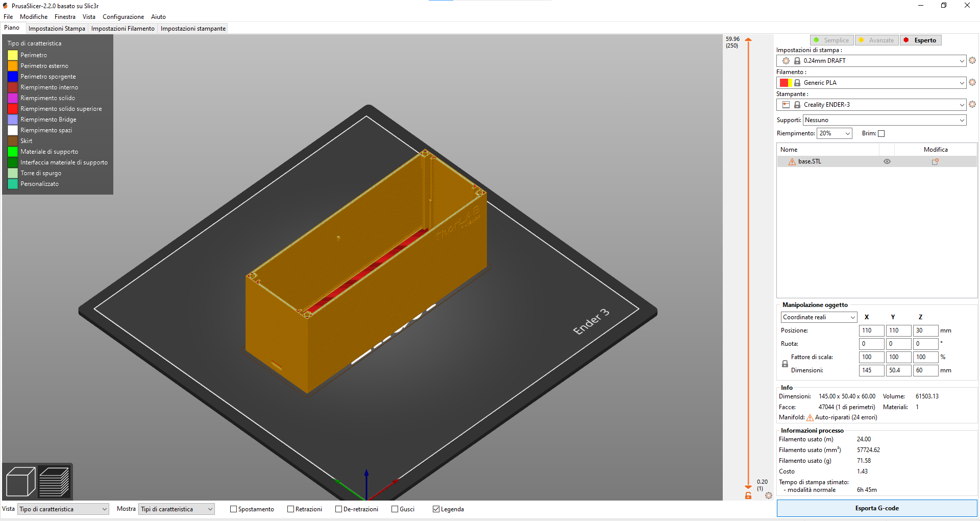Click gear icon beside Creality ENDER-3 printer
The width and height of the screenshot is (980, 521).
tap(972, 104)
